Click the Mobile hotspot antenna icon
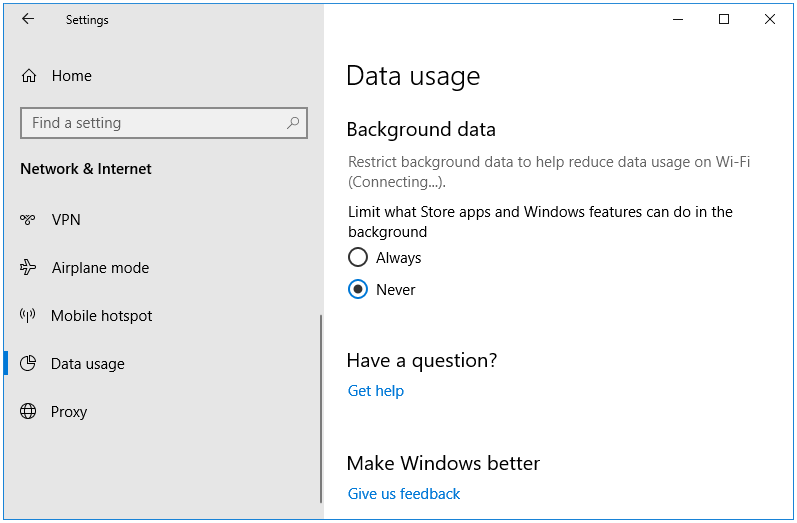This screenshot has height=523, width=797. point(27,315)
